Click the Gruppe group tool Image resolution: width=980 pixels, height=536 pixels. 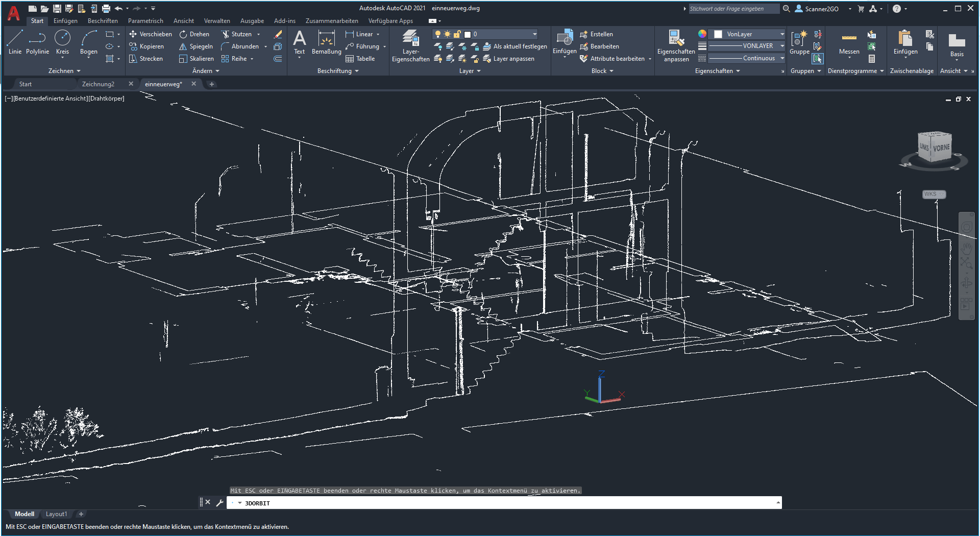pyautogui.click(x=799, y=42)
